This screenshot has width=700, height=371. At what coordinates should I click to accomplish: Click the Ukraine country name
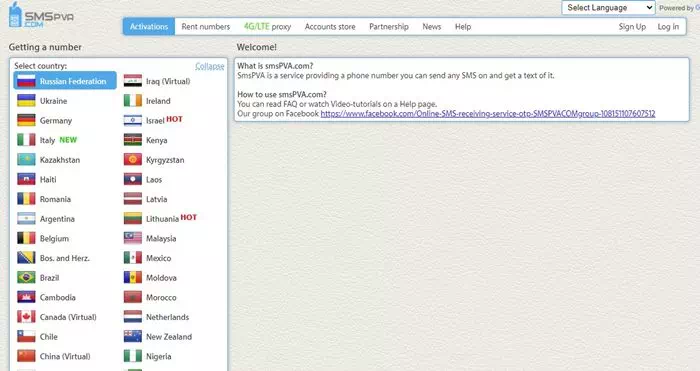54,101
